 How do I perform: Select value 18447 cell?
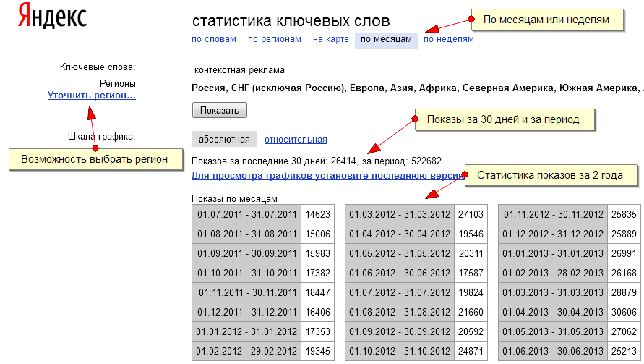(318, 292)
